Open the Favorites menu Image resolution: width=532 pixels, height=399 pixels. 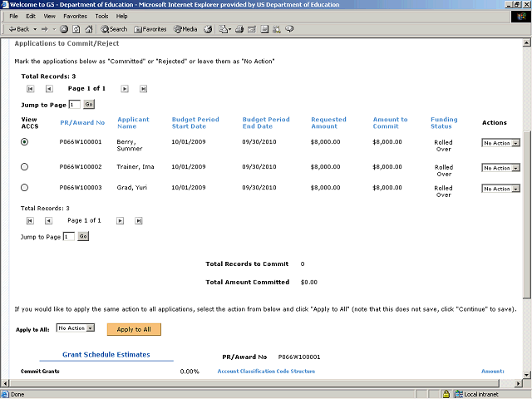pyautogui.click(x=75, y=17)
